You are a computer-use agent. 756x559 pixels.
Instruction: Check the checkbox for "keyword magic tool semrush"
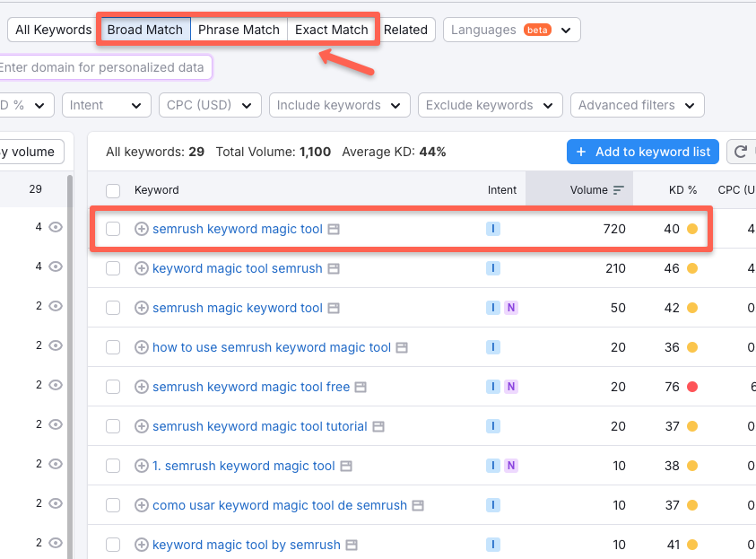coord(112,268)
